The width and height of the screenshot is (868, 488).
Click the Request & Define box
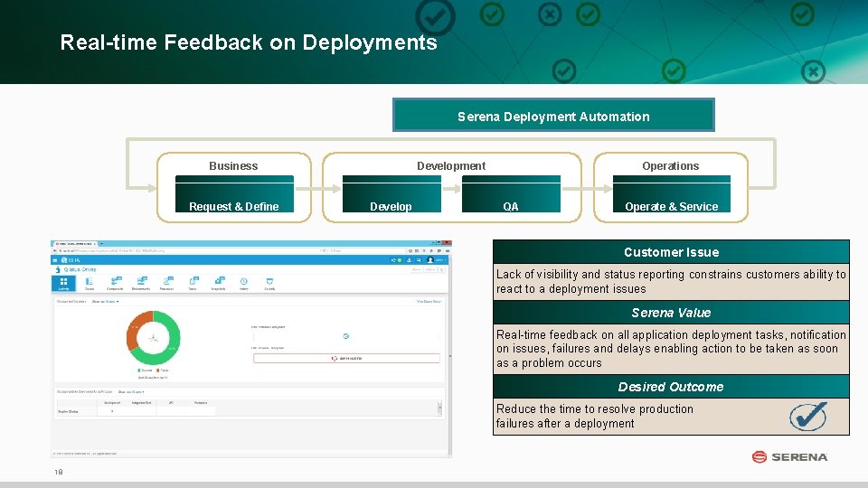tap(234, 194)
